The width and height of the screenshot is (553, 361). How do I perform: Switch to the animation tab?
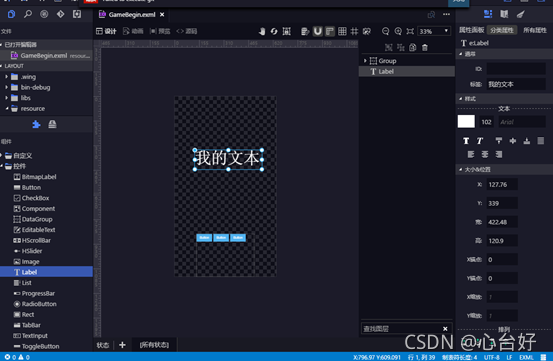133,31
